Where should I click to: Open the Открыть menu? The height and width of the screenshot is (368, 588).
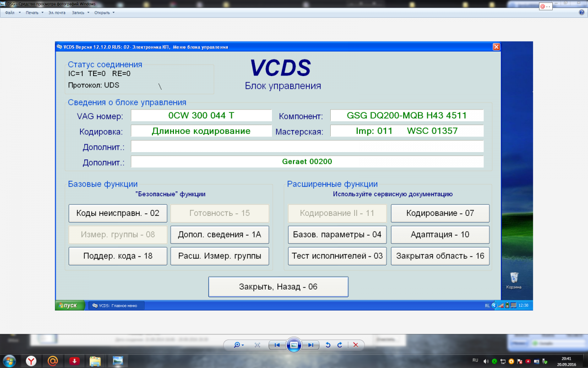coord(102,13)
